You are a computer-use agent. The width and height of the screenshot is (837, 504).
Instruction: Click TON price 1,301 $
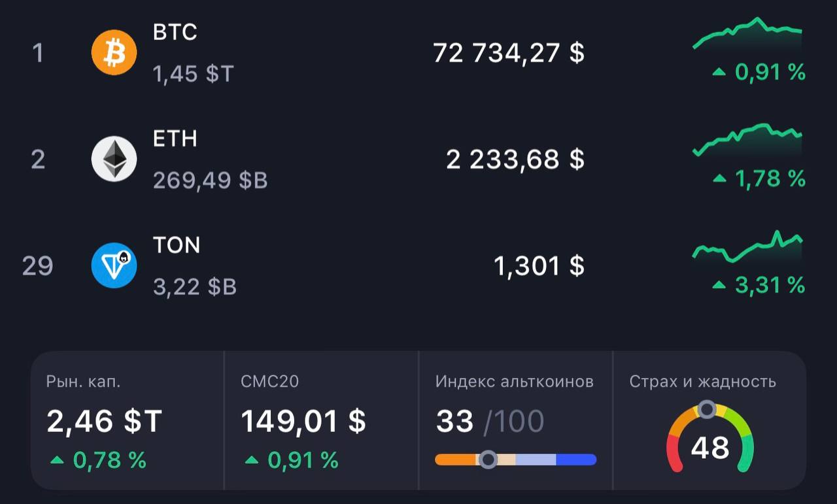(538, 266)
